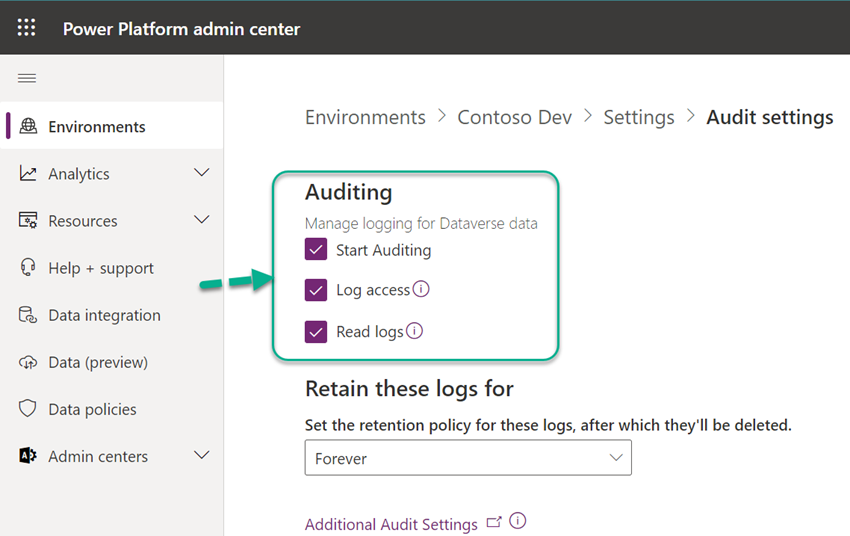Uncheck the Start Auditing checkbox

315,249
